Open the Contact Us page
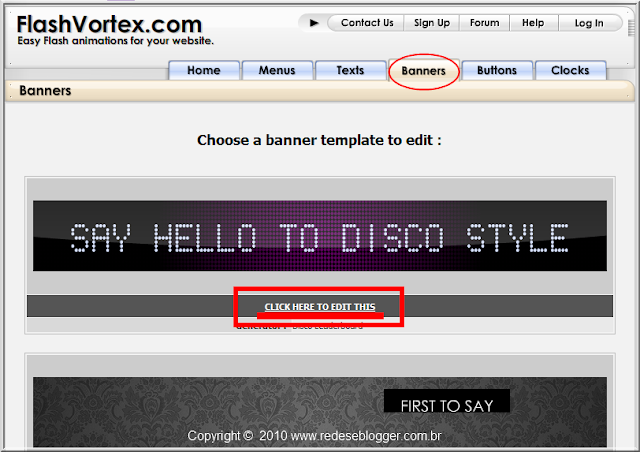 point(367,23)
